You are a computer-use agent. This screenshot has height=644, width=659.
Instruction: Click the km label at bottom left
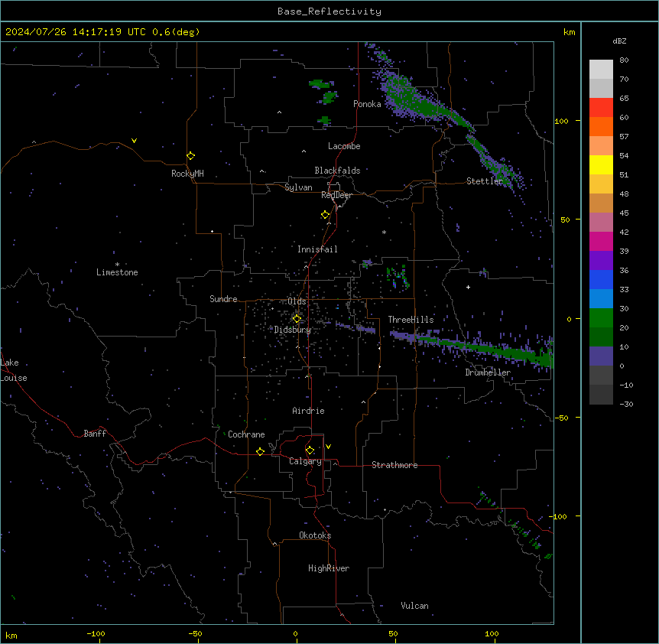point(11,635)
